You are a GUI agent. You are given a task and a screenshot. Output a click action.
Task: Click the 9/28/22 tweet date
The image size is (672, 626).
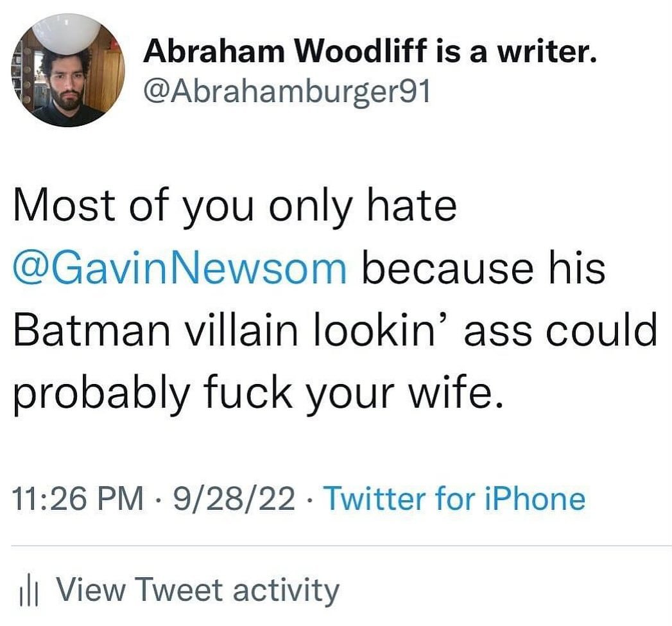pos(228,499)
